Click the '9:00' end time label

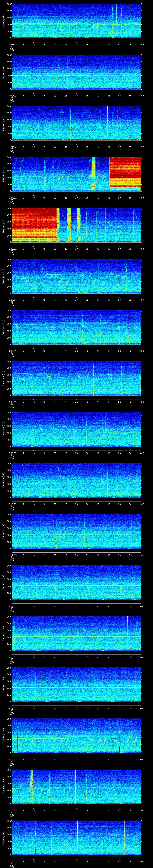pyautogui.click(x=141, y=402)
